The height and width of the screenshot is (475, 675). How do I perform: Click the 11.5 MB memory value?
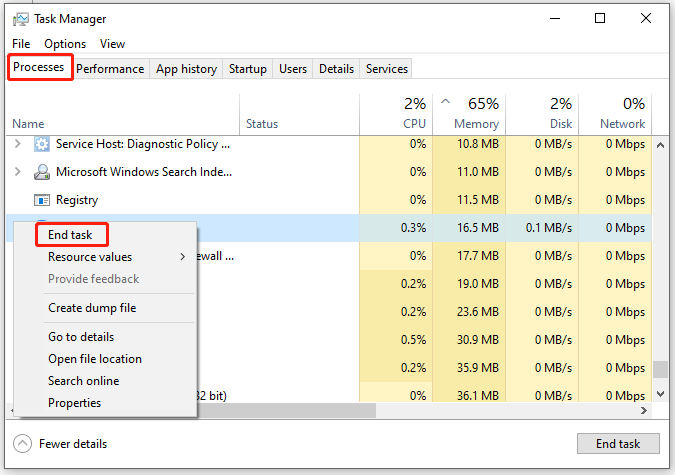(477, 199)
